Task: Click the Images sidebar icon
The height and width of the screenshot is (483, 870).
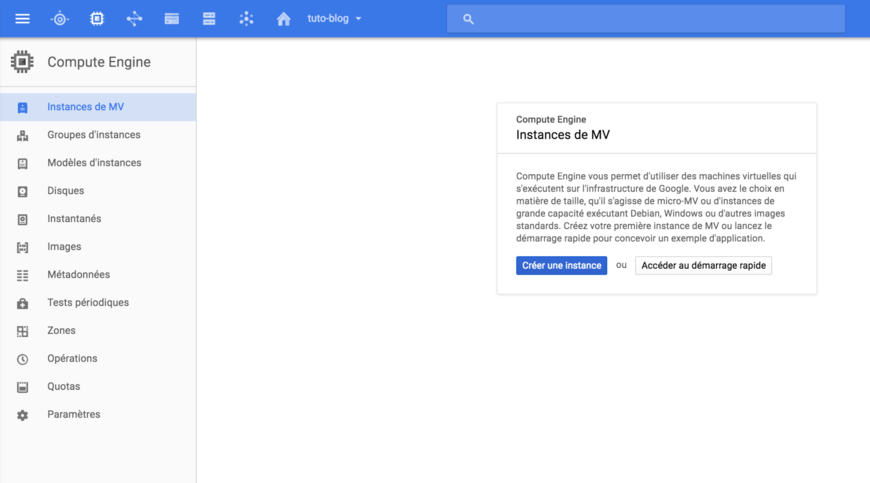Action: click(22, 247)
